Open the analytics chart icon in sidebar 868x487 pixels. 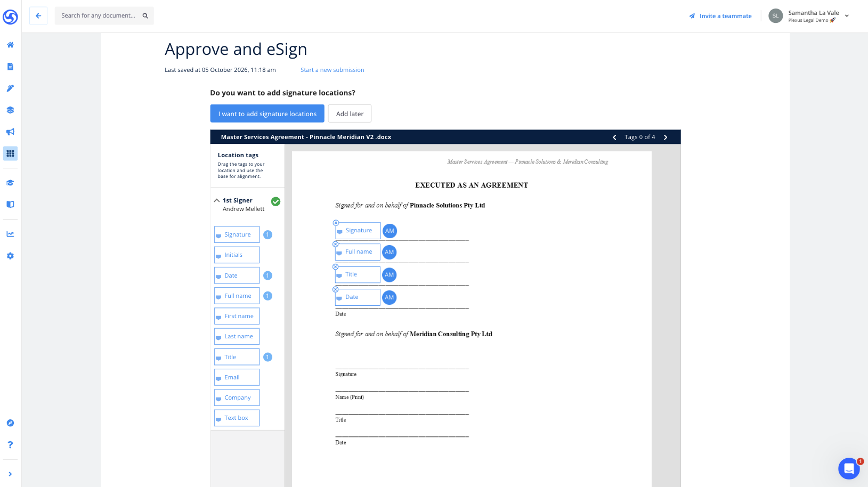(10, 234)
